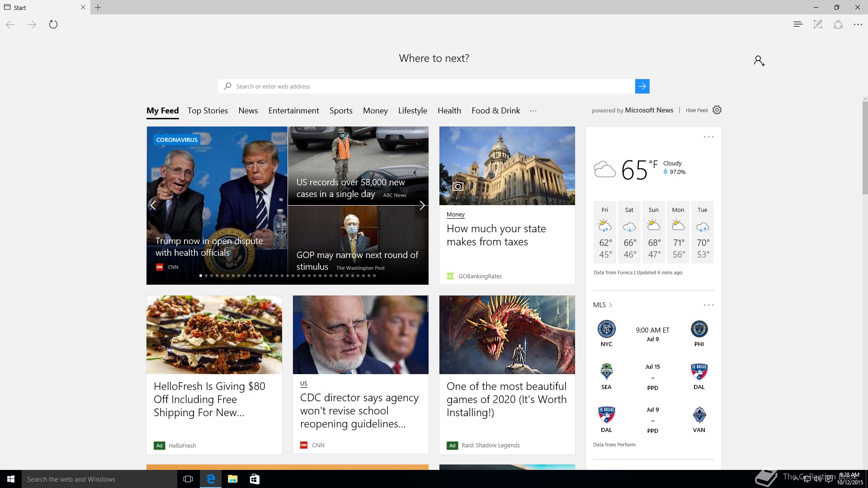Switch to the News tab
868x488 pixels.
[x=248, y=111]
